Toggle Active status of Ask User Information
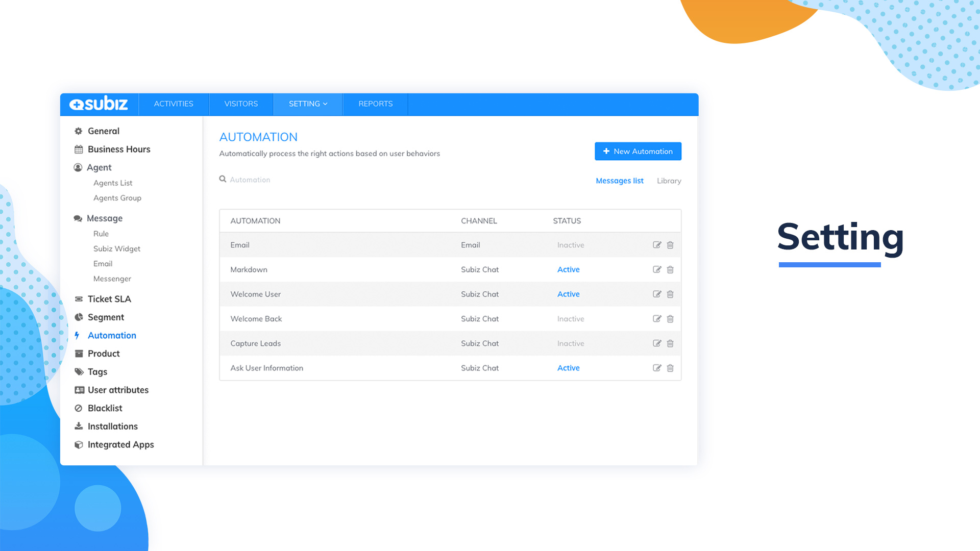Image resolution: width=980 pixels, height=551 pixels. (568, 368)
